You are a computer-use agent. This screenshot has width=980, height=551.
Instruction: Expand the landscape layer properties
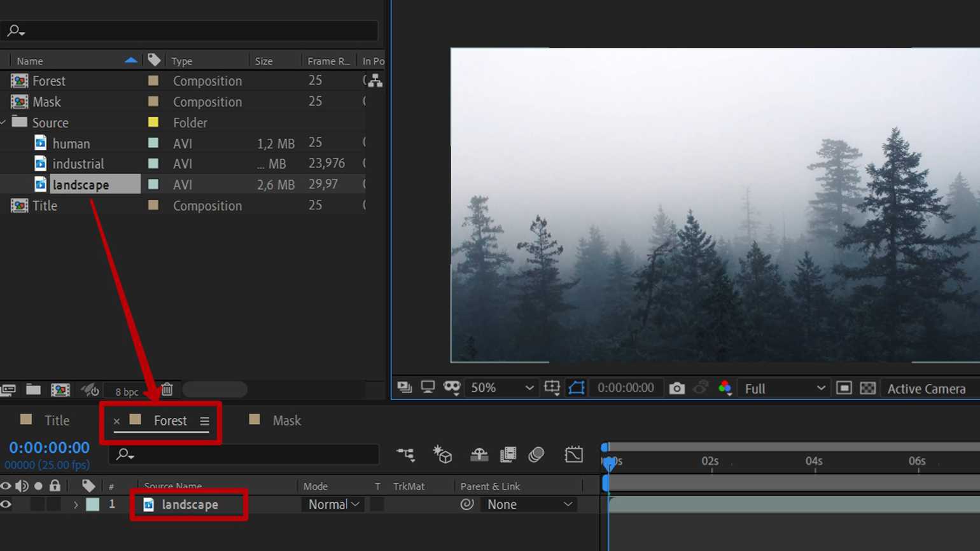coord(76,505)
